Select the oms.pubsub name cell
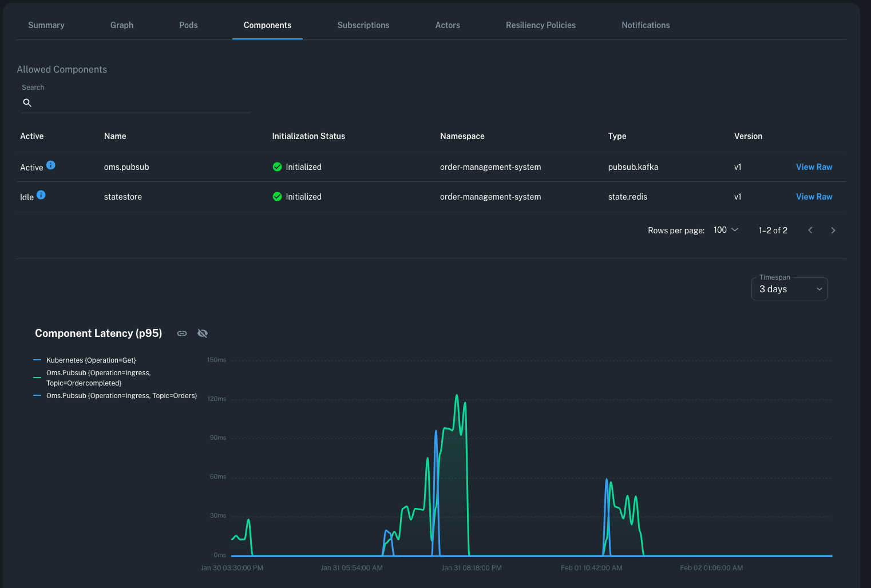Screen dimensions: 871x588 [x=126, y=167]
